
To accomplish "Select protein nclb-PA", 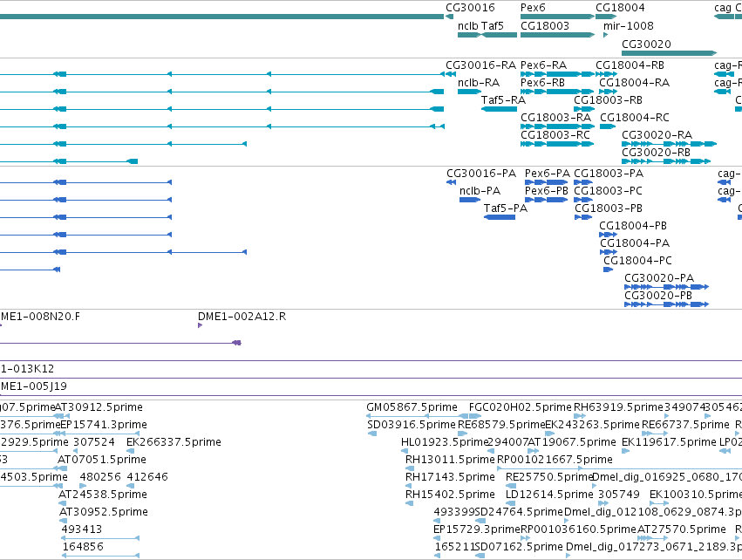I will click(x=480, y=191).
